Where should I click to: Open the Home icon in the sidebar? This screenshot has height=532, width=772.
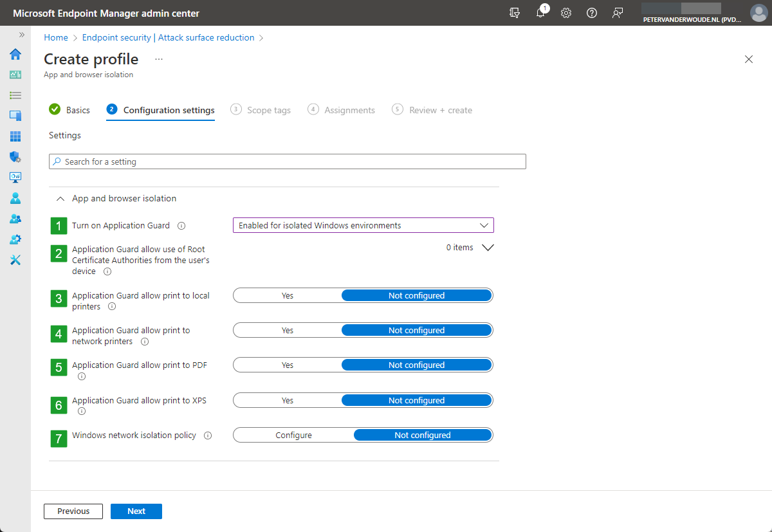(15, 55)
